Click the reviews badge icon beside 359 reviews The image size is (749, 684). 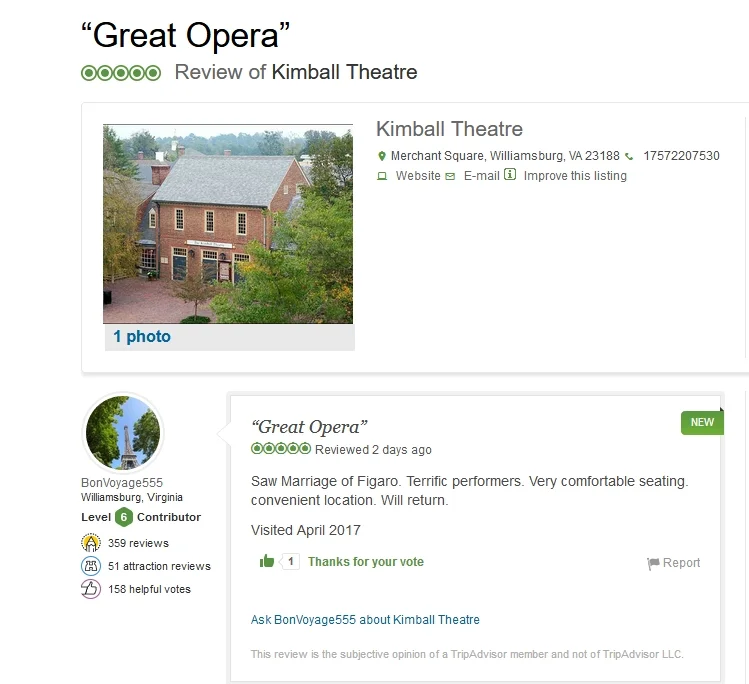[x=91, y=543]
